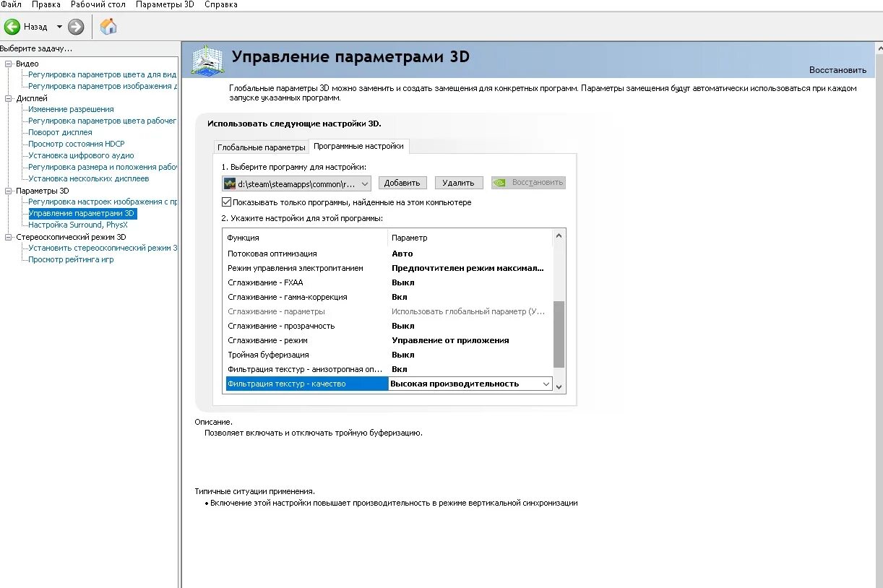The image size is (883, 588).
Task: Toggle checkbox show only programs found on computer
Action: 227,202
